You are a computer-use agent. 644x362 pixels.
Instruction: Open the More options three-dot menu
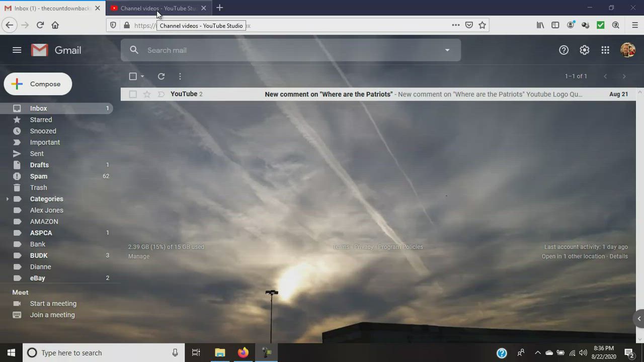(x=180, y=76)
